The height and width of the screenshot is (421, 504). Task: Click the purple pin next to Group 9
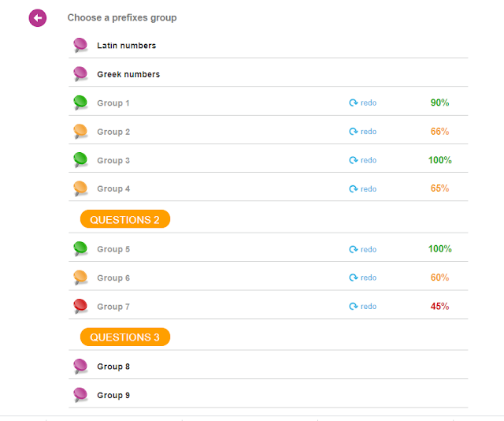pyautogui.click(x=80, y=394)
